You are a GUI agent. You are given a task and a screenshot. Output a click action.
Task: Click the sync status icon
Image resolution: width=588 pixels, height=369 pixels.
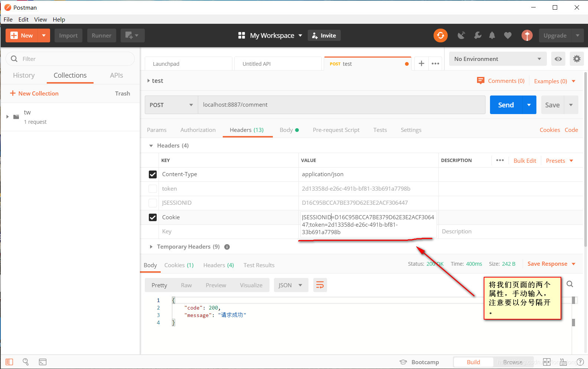440,35
